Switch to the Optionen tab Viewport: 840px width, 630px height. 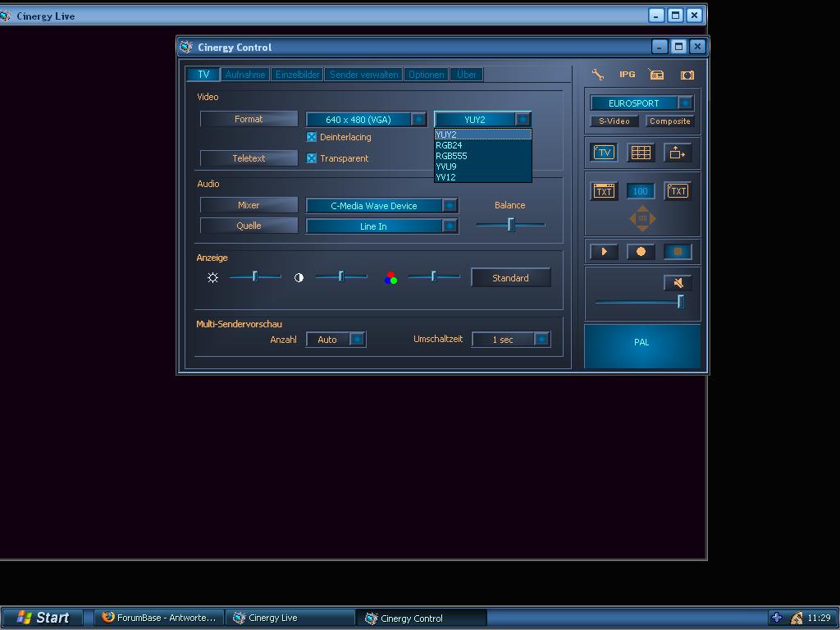click(x=427, y=75)
